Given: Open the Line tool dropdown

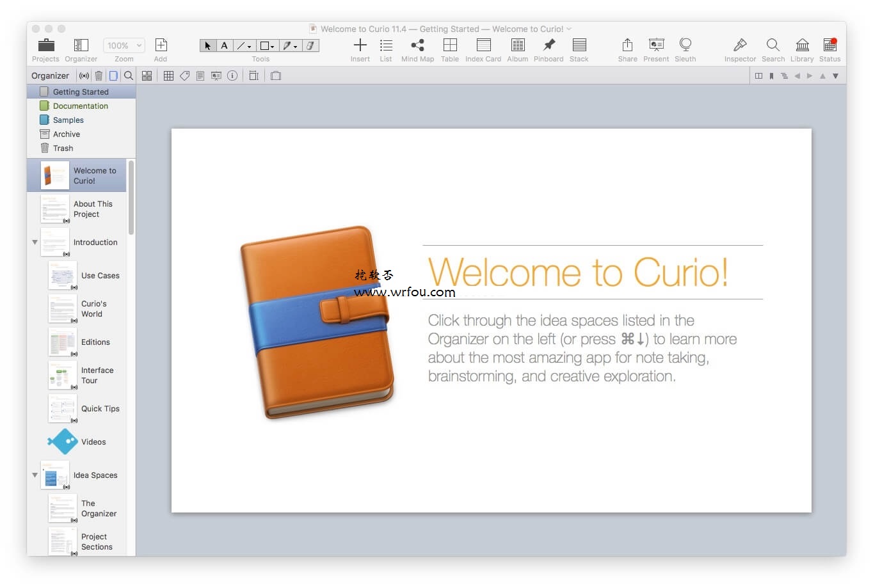Looking at the screenshot, I should pos(243,45).
